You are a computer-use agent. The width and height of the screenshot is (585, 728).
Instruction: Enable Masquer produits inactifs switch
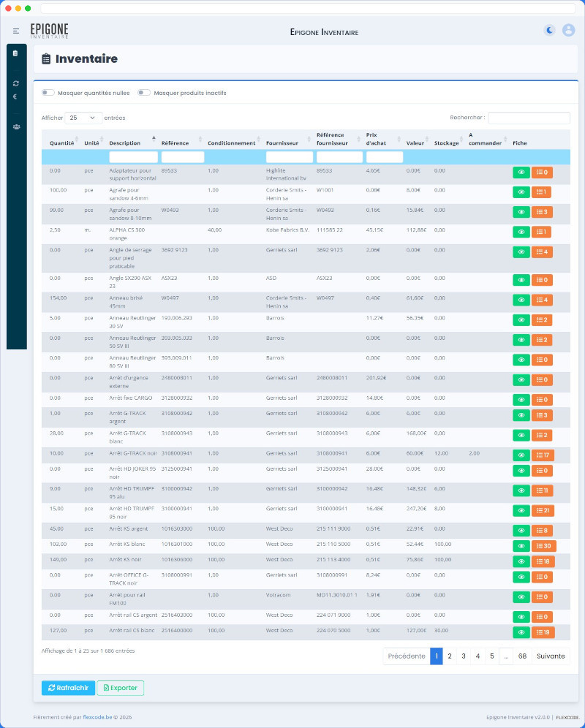[x=144, y=93]
